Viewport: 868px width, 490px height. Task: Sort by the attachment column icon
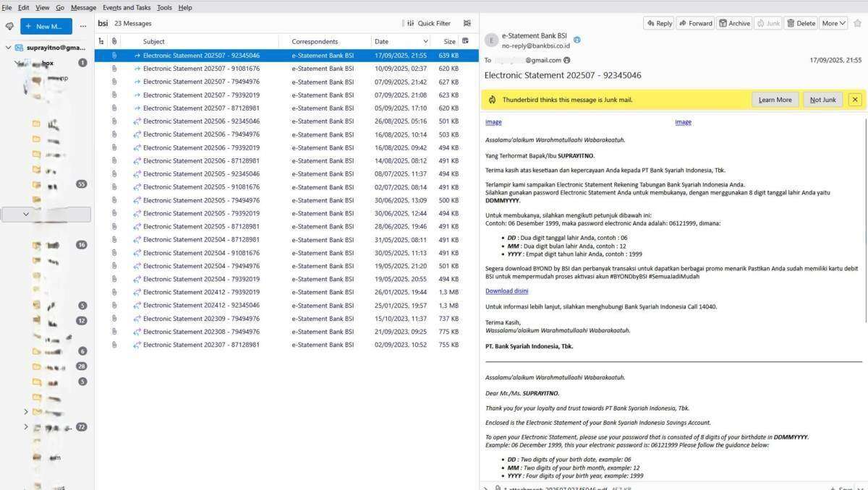pyautogui.click(x=114, y=41)
